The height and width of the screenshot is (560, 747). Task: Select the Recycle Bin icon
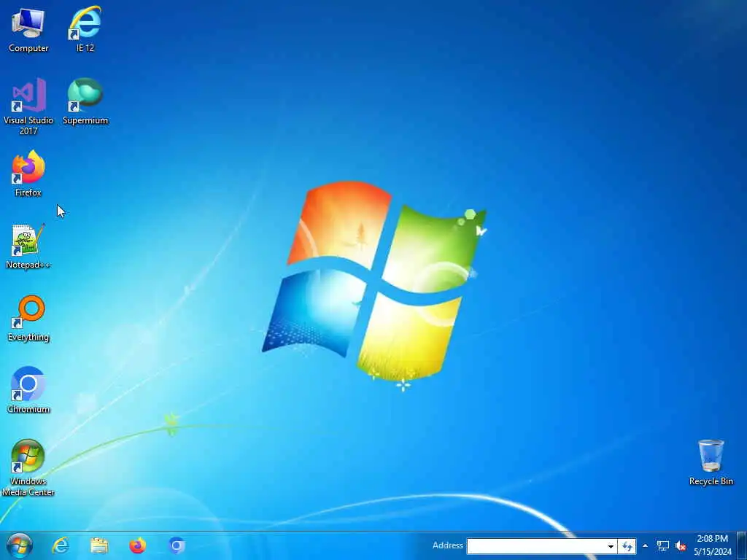[x=711, y=462]
